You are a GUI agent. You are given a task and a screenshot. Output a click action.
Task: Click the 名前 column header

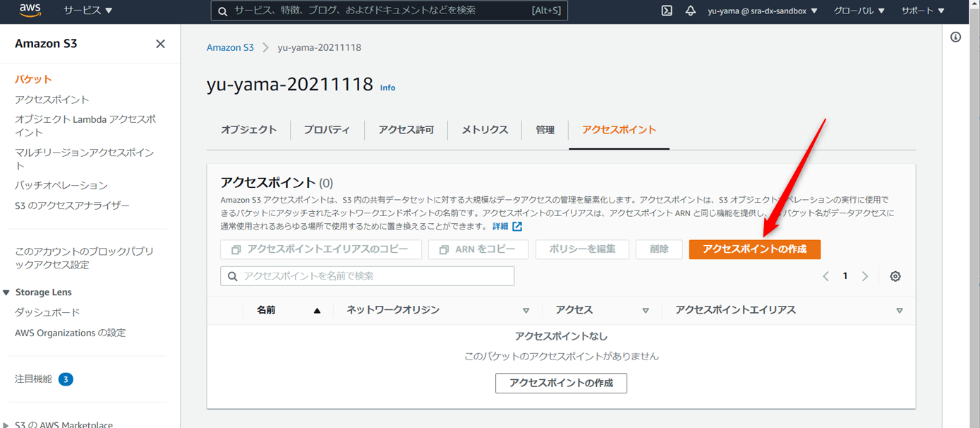pos(266,310)
